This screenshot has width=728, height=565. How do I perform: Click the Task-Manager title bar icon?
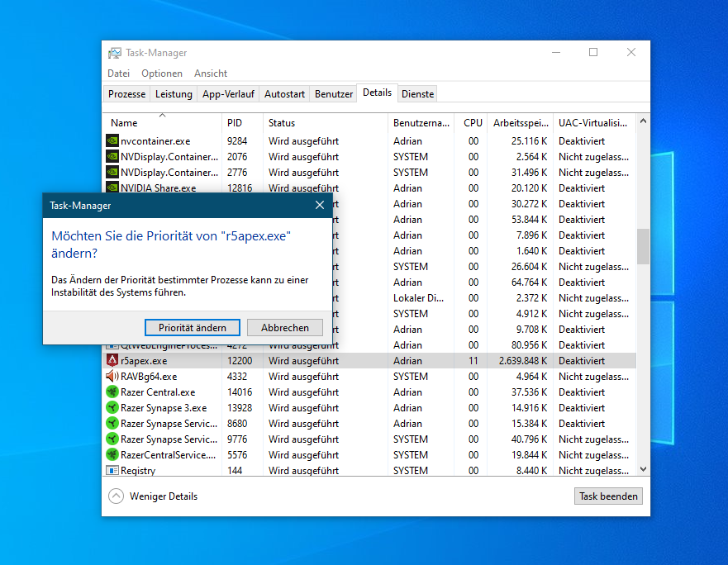pos(115,53)
